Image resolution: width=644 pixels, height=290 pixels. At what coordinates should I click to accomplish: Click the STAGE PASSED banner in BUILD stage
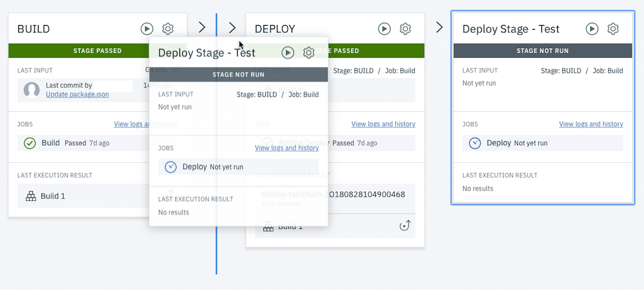pyautogui.click(x=98, y=51)
